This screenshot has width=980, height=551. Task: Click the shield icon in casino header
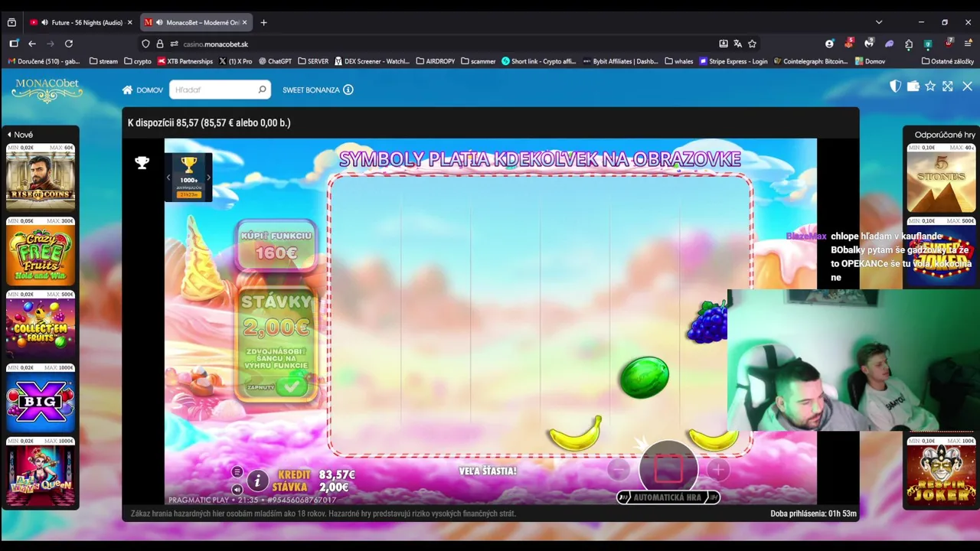(x=895, y=86)
